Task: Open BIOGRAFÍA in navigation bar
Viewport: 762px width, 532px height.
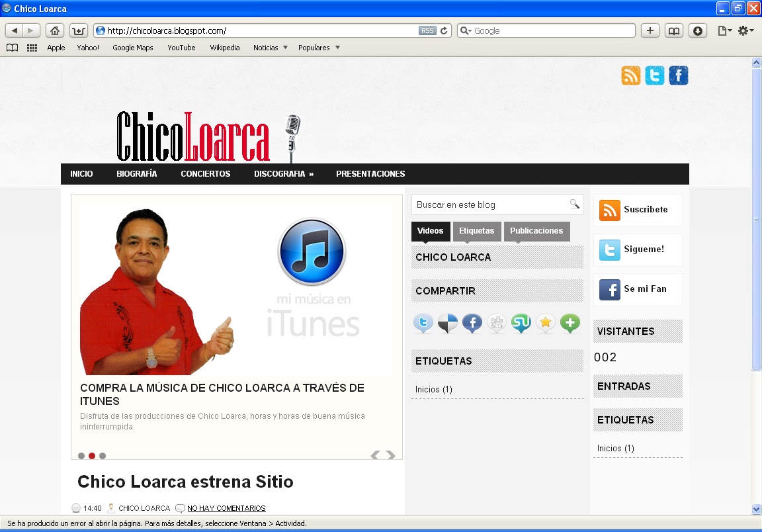Action: point(136,173)
